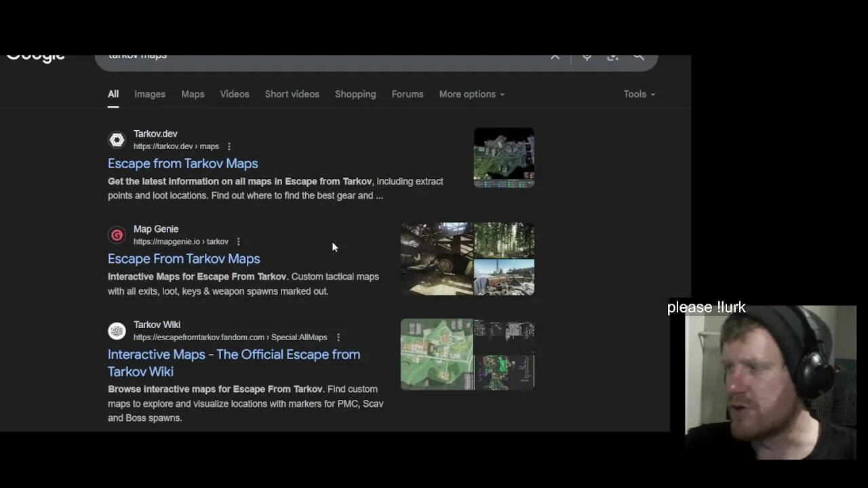
Task: Open the Tarkov Wiki large green map thumbnail
Action: 437,354
